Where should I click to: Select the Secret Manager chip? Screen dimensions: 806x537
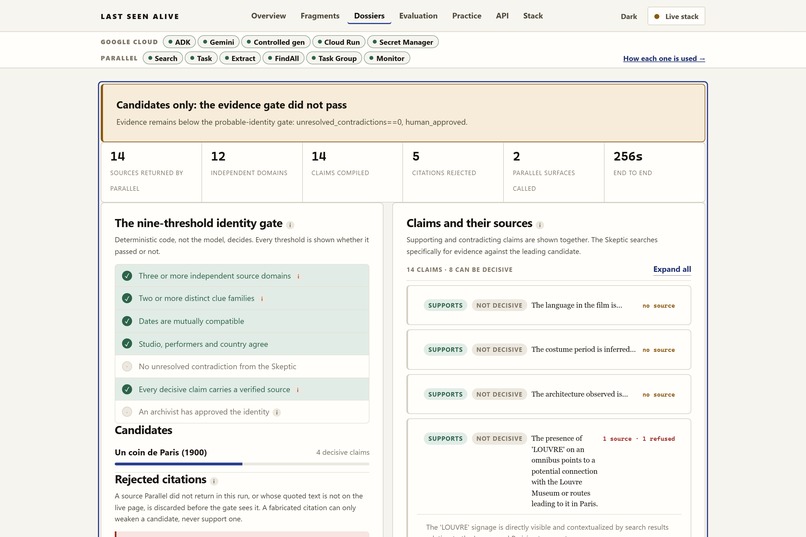click(403, 42)
